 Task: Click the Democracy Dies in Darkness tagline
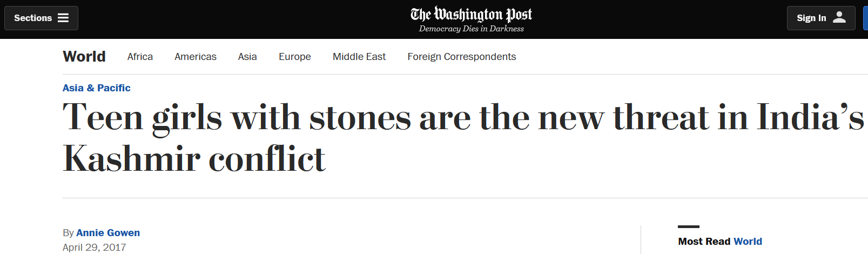tap(472, 29)
